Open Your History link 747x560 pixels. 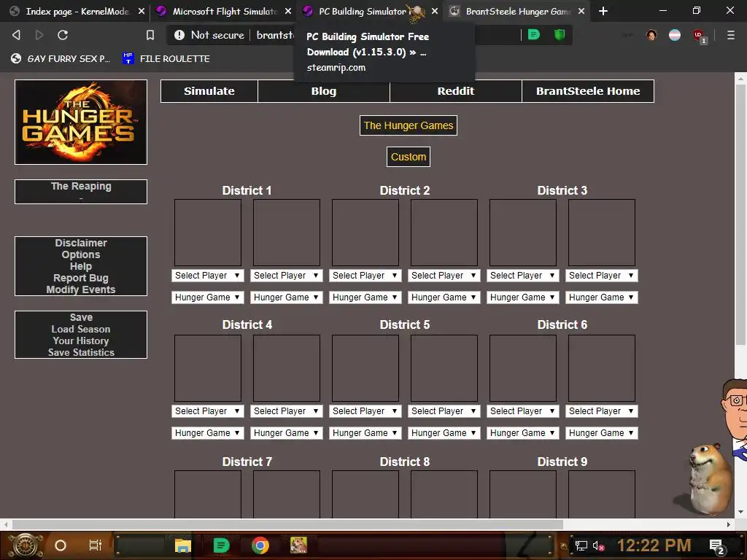(x=81, y=341)
